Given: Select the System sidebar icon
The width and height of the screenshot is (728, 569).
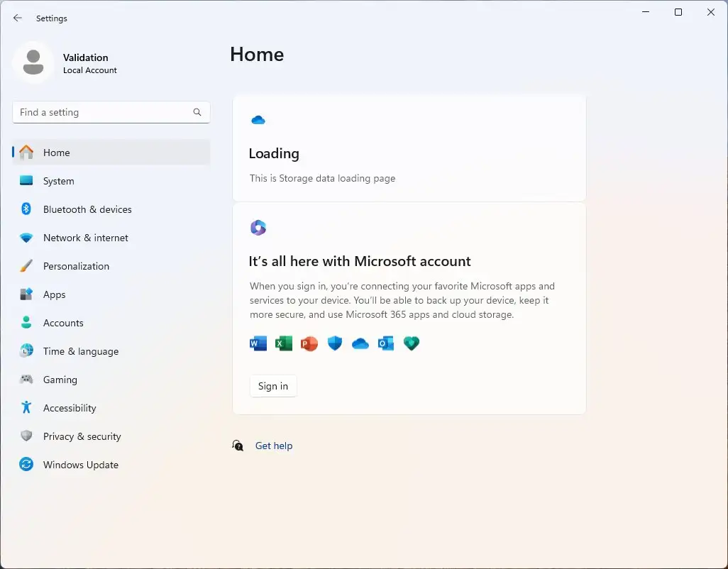Looking at the screenshot, I should point(26,181).
